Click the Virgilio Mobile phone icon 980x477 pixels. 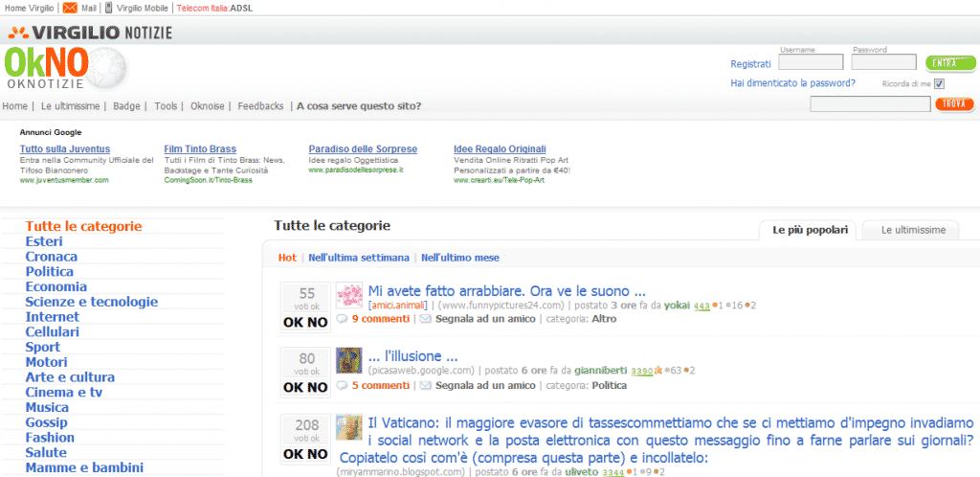point(108,8)
